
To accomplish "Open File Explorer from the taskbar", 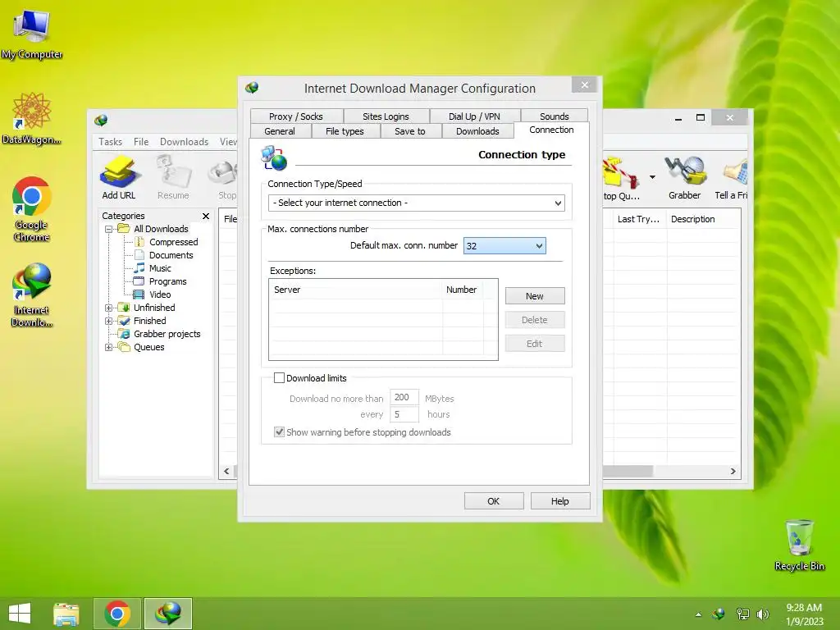I will (x=66, y=614).
